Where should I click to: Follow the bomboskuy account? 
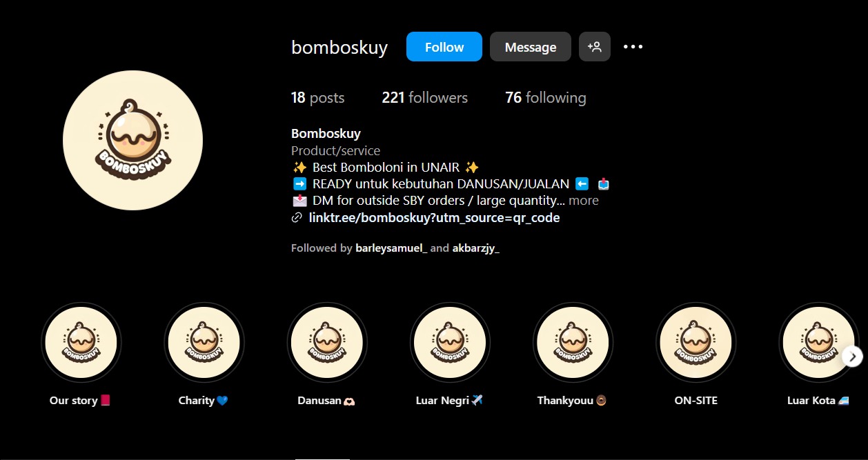(x=444, y=47)
